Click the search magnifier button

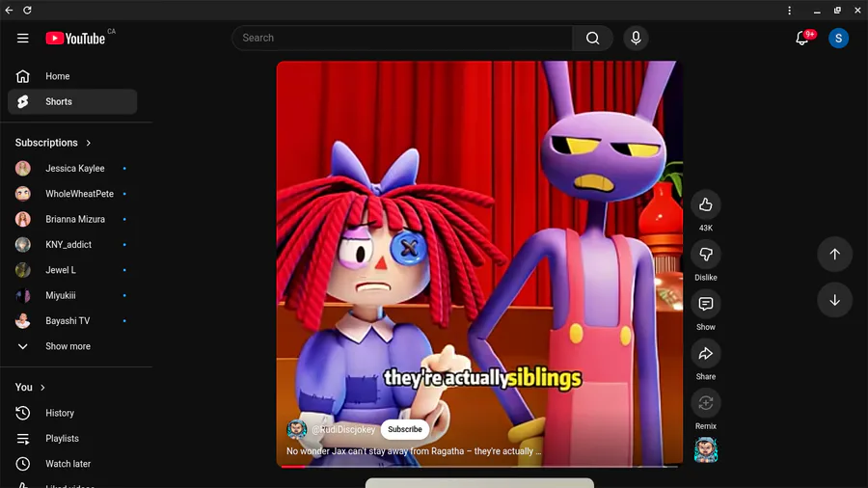click(x=592, y=39)
